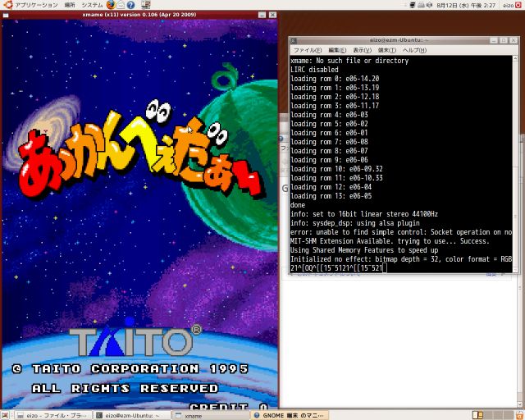
Task: Click the terminal launcher icon in top panel
Action: click(146, 5)
